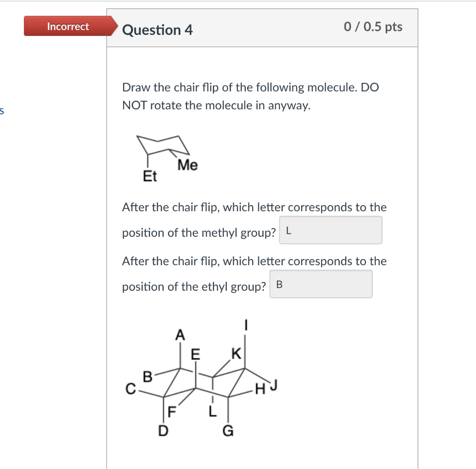Select the methyl group answer field containing L
The image size is (476, 469).
331,230
